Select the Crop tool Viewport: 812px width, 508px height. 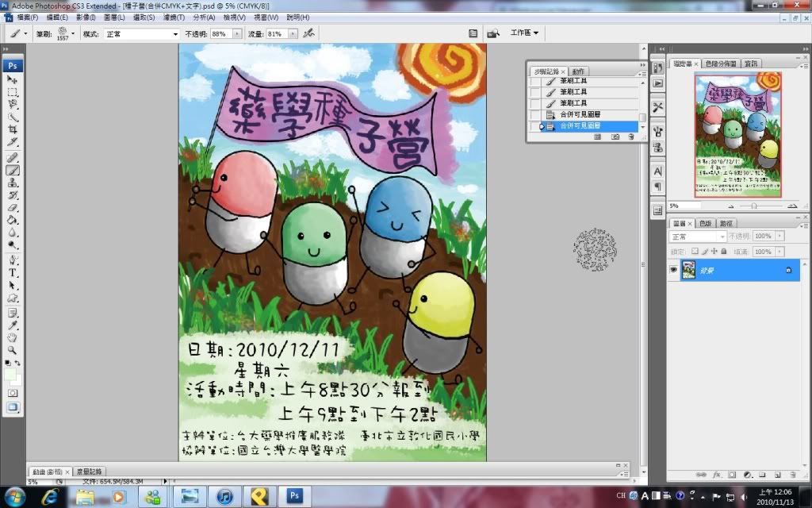tap(13, 129)
